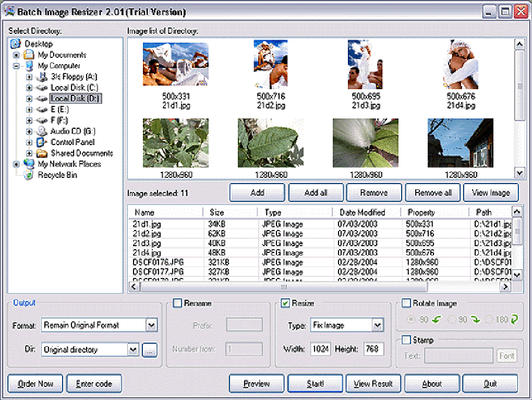Open the Dir Original directory dropdown
The width and height of the screenshot is (532, 400).
[133, 349]
